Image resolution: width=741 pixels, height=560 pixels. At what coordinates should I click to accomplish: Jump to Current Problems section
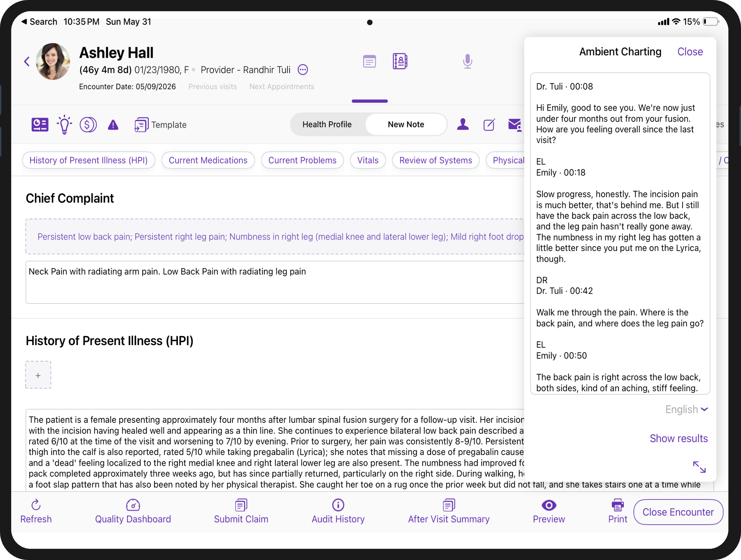click(x=302, y=160)
